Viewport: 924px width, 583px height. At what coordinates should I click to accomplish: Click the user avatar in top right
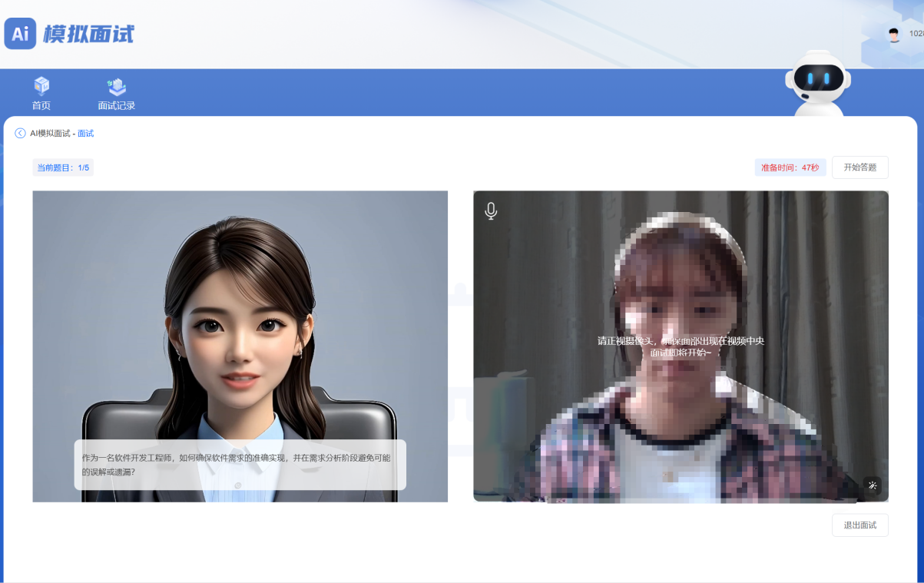(893, 35)
